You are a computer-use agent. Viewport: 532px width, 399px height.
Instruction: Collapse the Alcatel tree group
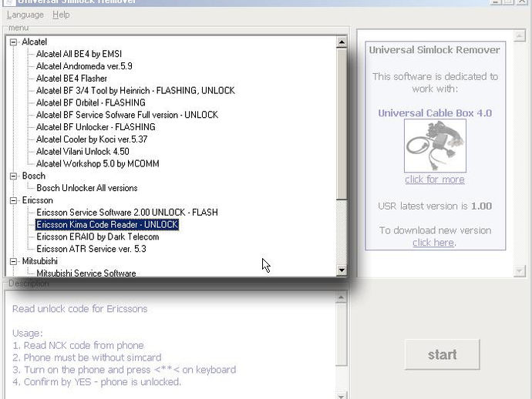tap(14, 42)
